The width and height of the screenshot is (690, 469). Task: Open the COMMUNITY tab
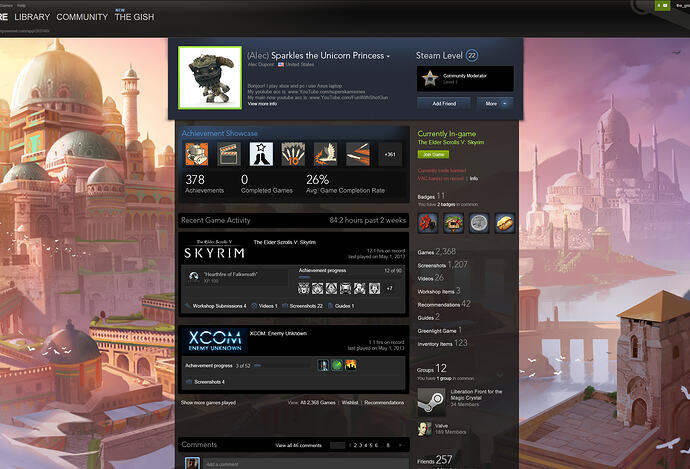point(82,17)
